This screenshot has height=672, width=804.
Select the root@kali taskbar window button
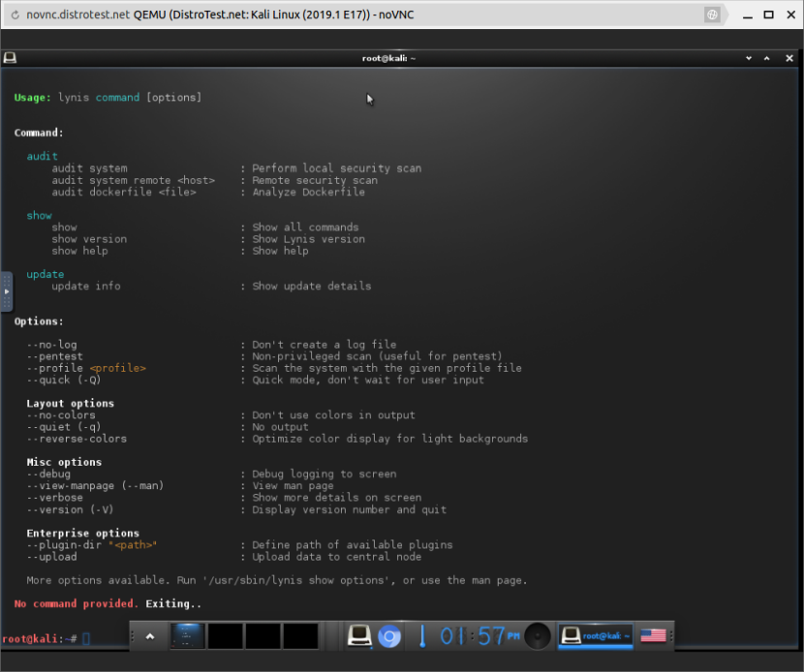click(x=596, y=636)
